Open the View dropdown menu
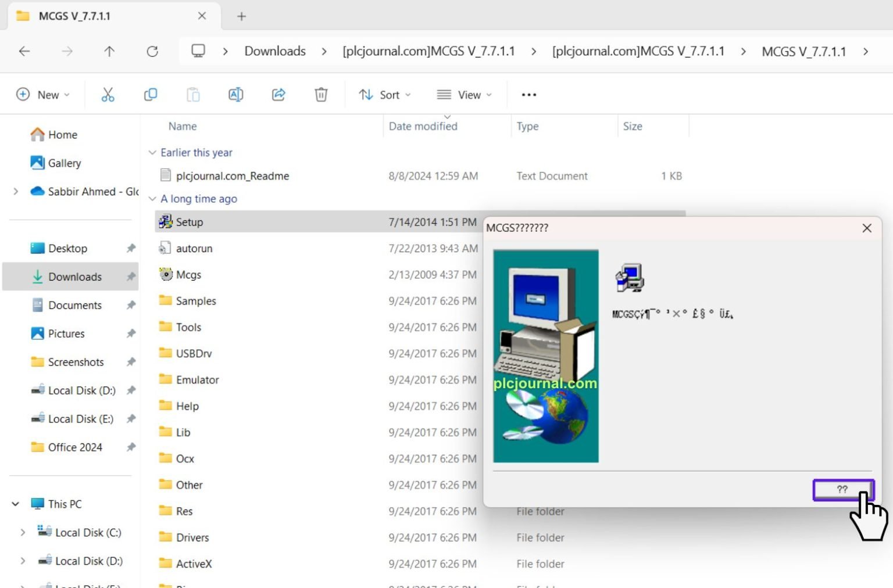 [x=464, y=94]
